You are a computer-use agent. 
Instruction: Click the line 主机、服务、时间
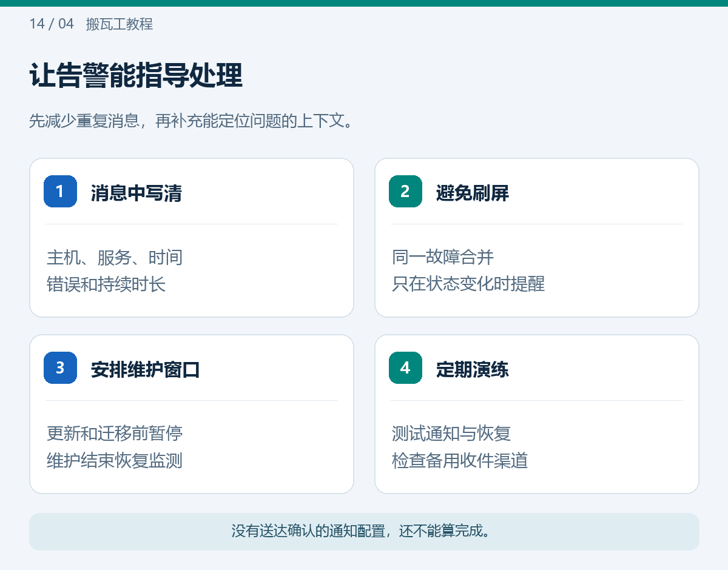coord(115,257)
